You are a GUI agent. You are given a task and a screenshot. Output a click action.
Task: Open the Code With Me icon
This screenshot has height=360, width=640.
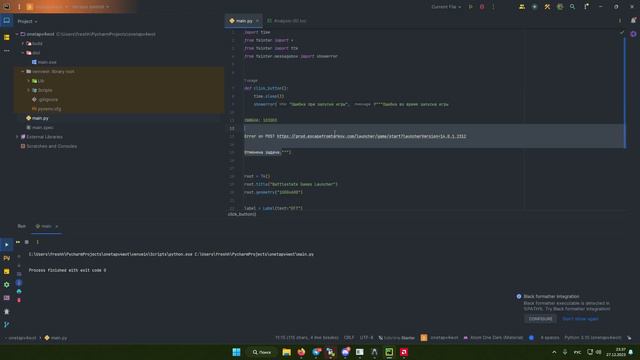[x=522, y=7]
